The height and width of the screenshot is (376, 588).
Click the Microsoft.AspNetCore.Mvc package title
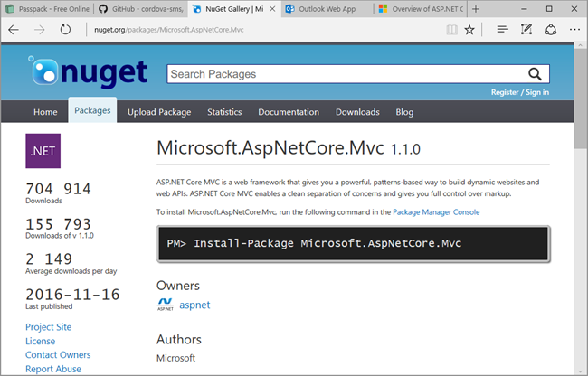click(x=270, y=147)
